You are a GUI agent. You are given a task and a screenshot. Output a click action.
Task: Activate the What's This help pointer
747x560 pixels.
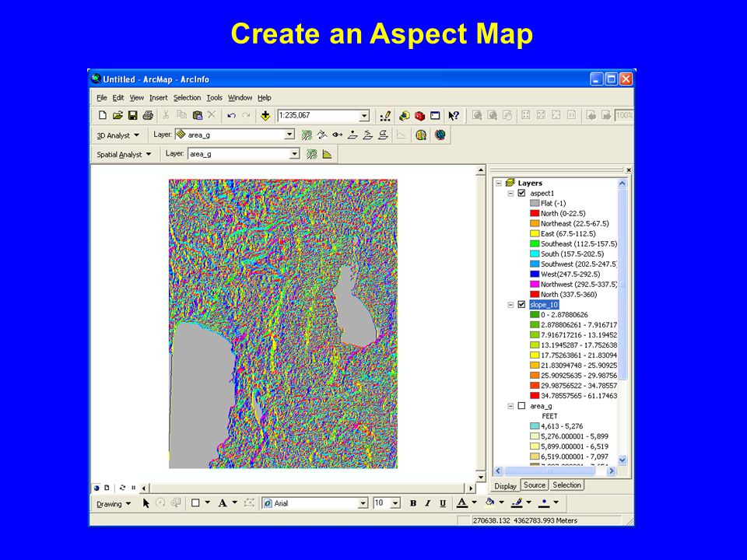click(x=453, y=116)
